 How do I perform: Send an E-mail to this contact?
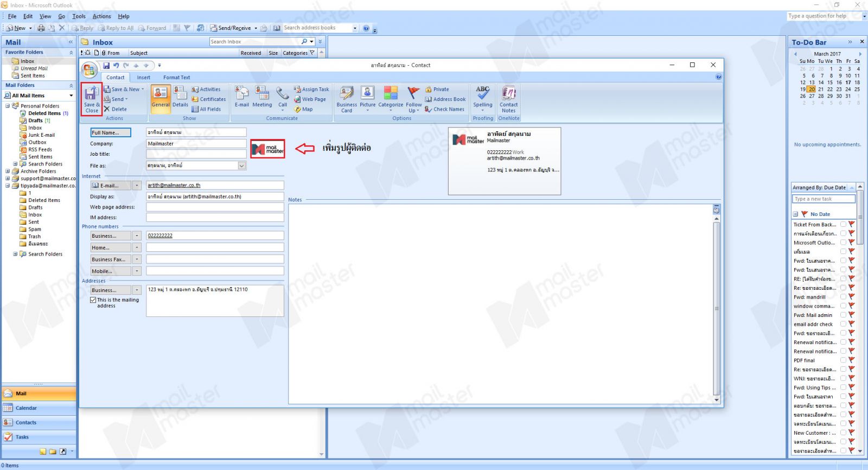pyautogui.click(x=241, y=98)
